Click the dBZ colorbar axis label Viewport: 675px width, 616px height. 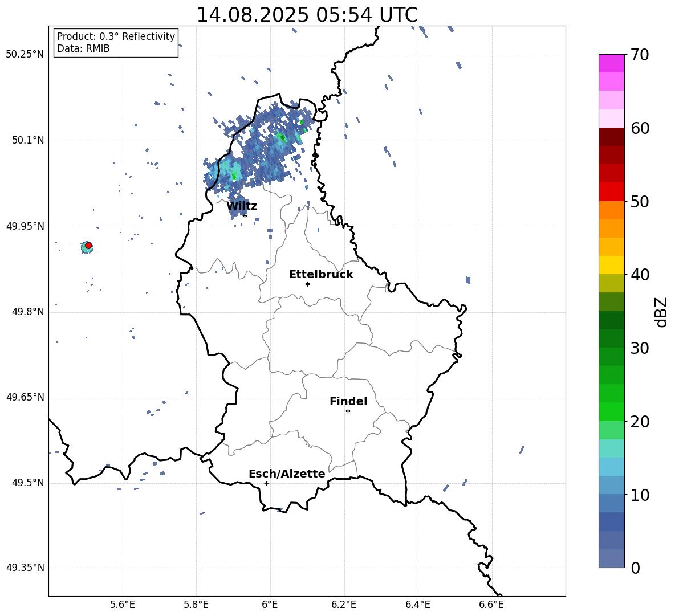661,312
